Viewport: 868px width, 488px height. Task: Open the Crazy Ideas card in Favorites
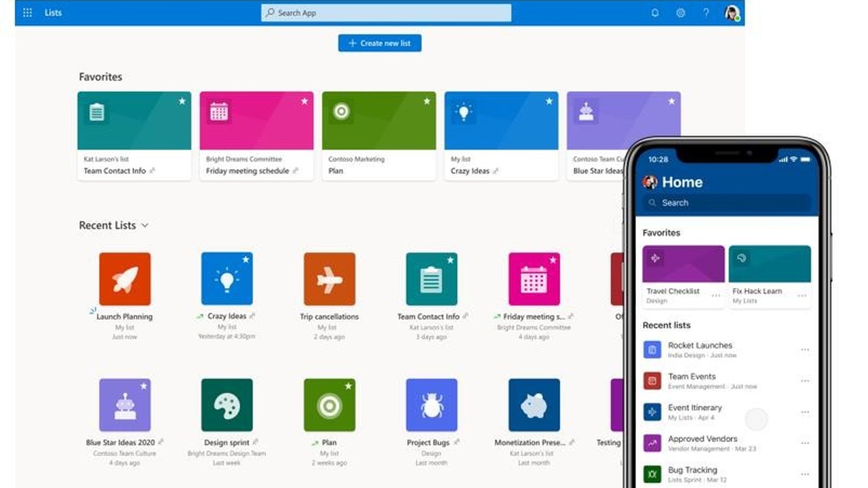(502, 136)
